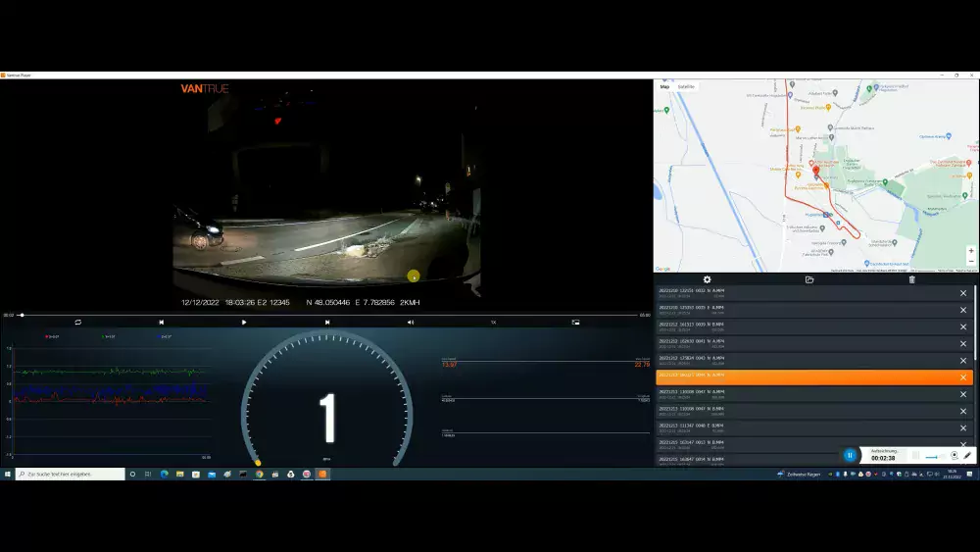The height and width of the screenshot is (552, 980).
Task: Click the red location pin on map
Action: pyautogui.click(x=815, y=171)
